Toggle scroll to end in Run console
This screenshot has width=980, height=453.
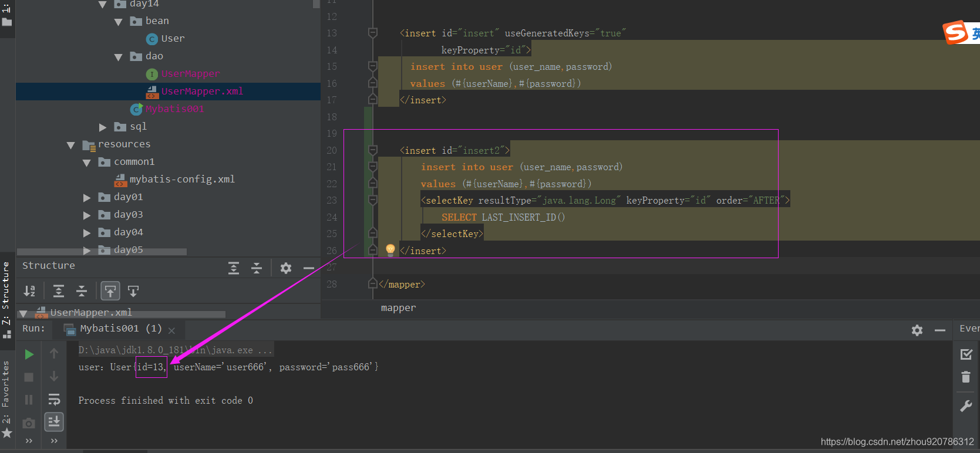click(x=54, y=421)
